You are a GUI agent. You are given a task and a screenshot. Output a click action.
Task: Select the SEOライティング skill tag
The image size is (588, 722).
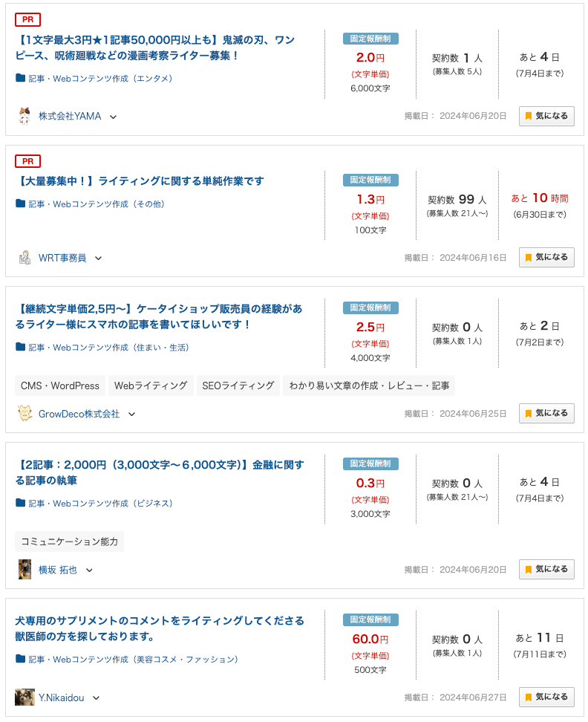238,386
